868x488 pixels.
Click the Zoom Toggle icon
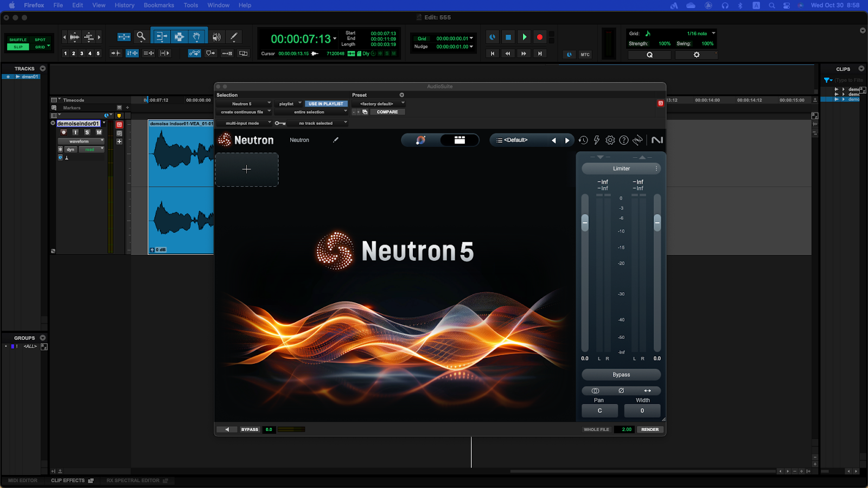124,37
